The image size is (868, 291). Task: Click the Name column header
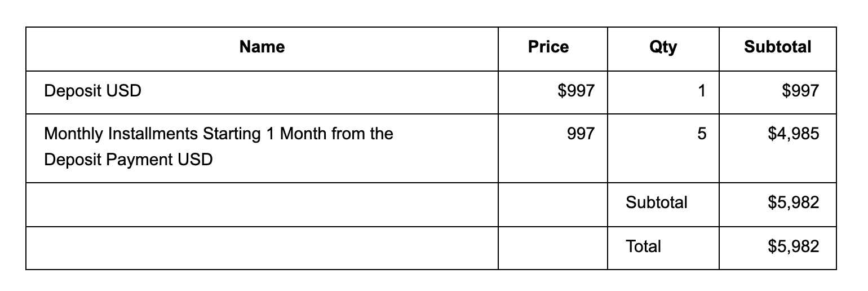click(262, 47)
